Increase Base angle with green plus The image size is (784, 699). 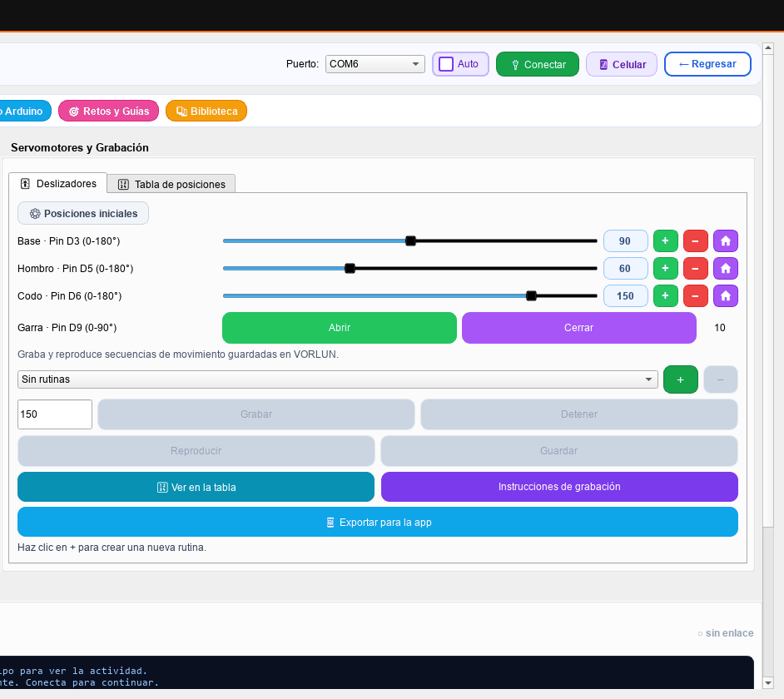click(x=666, y=241)
